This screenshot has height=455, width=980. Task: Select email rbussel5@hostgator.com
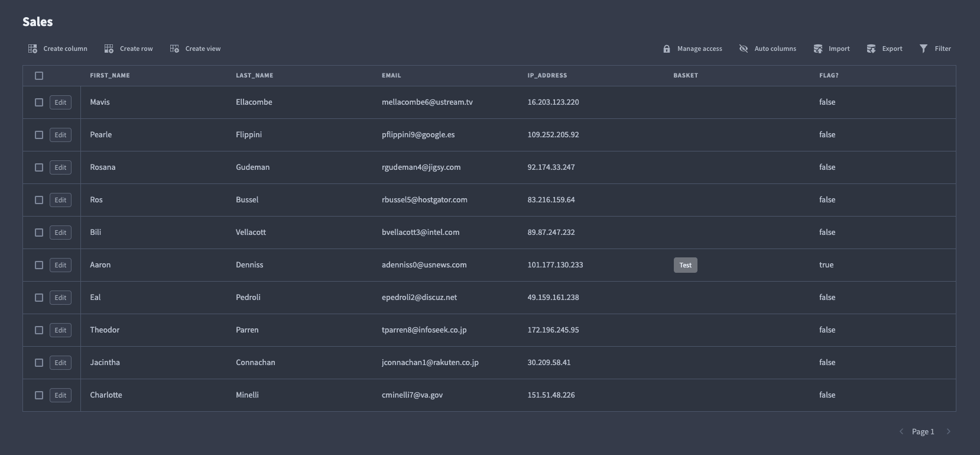point(424,200)
